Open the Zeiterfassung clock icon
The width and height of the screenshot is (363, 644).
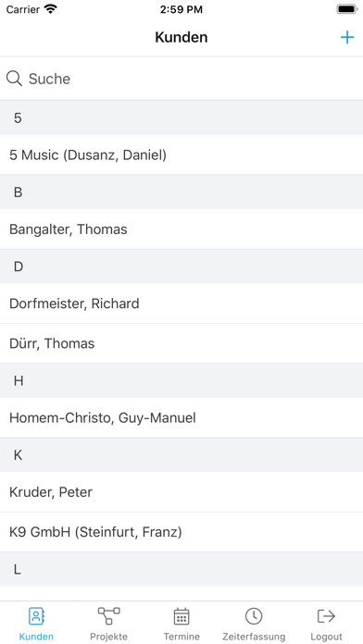[254, 616]
